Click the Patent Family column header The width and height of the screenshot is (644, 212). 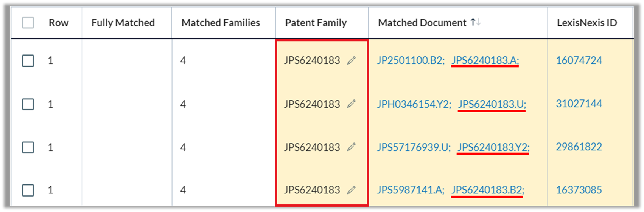tap(316, 23)
